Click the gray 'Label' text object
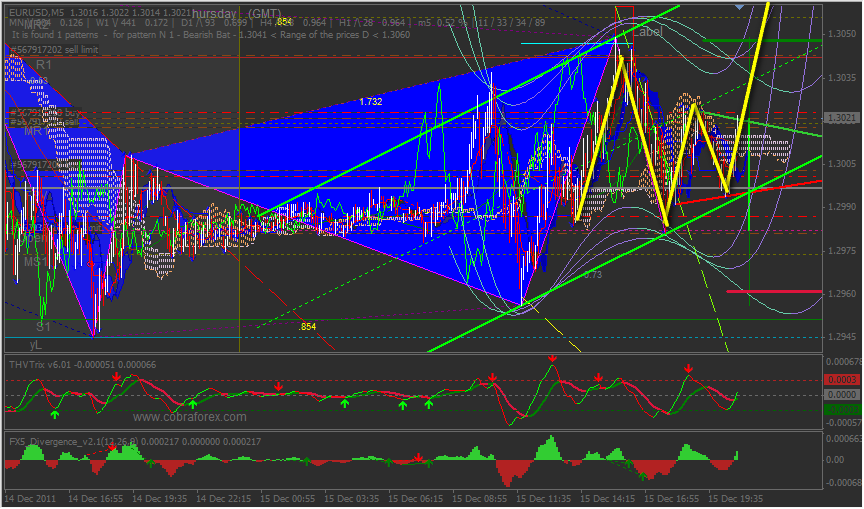The image size is (864, 509). click(x=647, y=32)
